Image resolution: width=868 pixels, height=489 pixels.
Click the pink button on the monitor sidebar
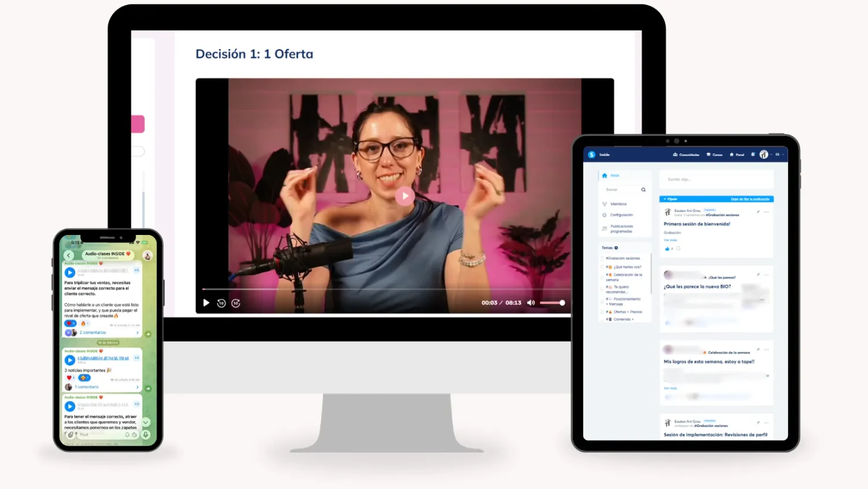[138, 124]
